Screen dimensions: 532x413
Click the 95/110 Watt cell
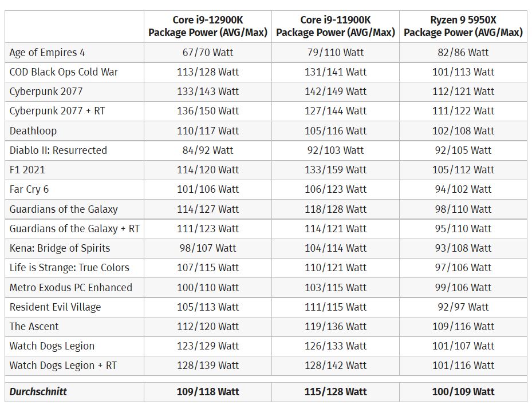(x=463, y=229)
